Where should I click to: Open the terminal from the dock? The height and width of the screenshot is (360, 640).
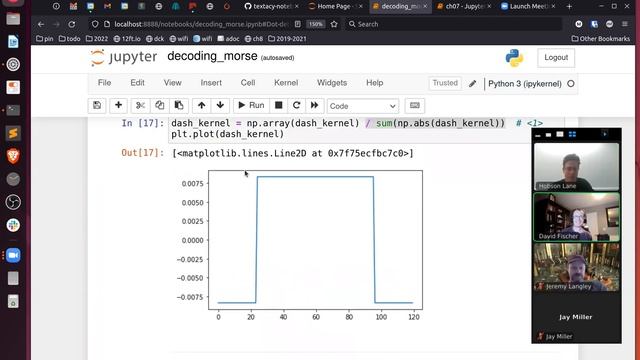13,110
